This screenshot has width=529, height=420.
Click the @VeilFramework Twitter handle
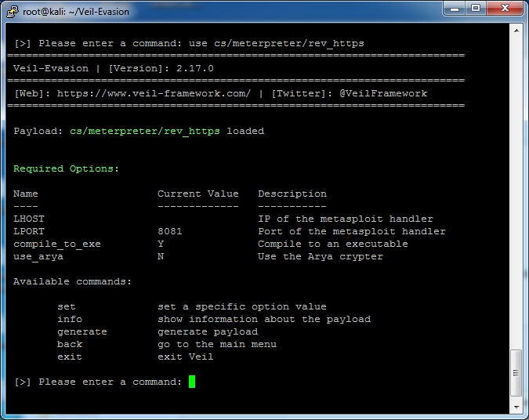click(x=383, y=93)
